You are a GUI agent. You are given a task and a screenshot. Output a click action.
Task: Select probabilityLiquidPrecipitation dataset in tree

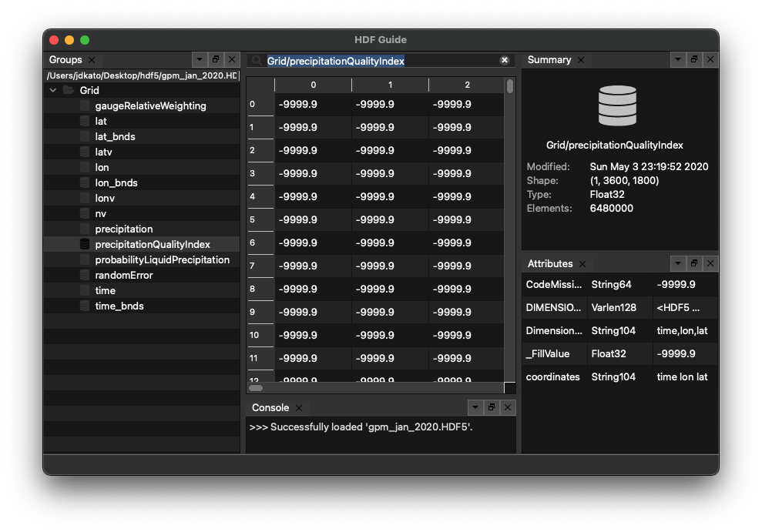tap(162, 259)
